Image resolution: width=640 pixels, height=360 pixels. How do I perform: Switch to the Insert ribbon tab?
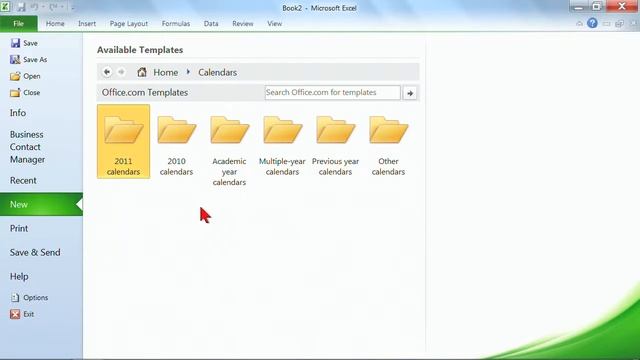pyautogui.click(x=87, y=24)
